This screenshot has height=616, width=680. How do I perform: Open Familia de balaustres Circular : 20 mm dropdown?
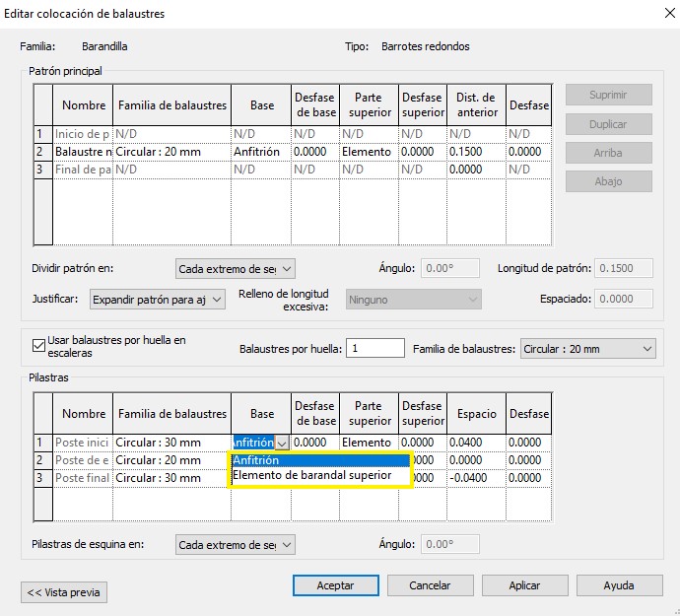pyautogui.click(x=587, y=348)
